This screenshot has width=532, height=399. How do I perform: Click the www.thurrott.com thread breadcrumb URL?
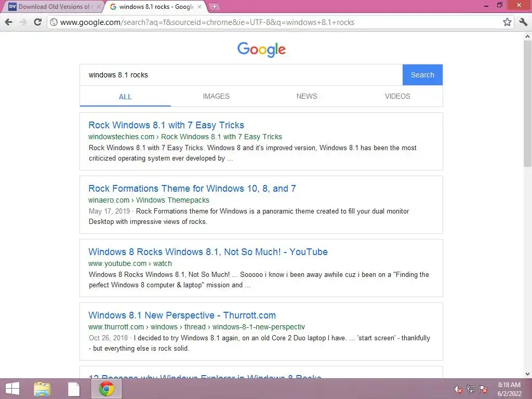[x=196, y=327]
